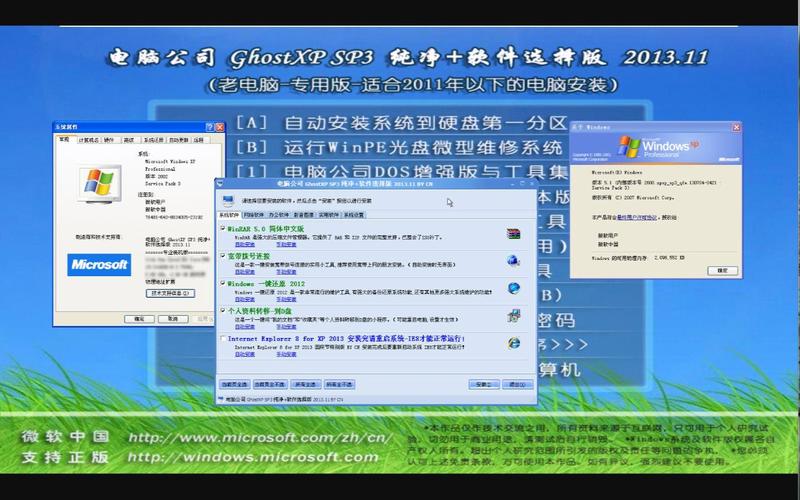Uncheck the 个人资料转移-到D盘 checkbox
Image resolution: width=800 pixels, height=500 pixels.
click(223, 310)
